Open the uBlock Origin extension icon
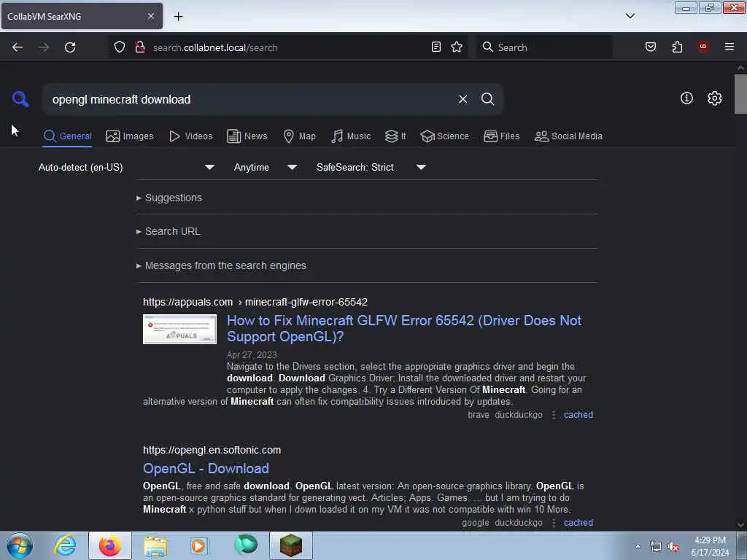The width and height of the screenshot is (747, 560). click(x=703, y=47)
